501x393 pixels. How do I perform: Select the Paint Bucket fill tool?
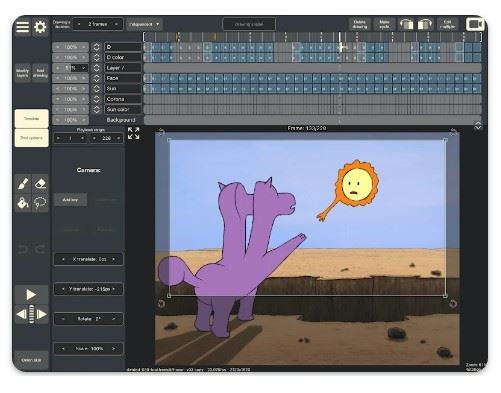[23, 202]
